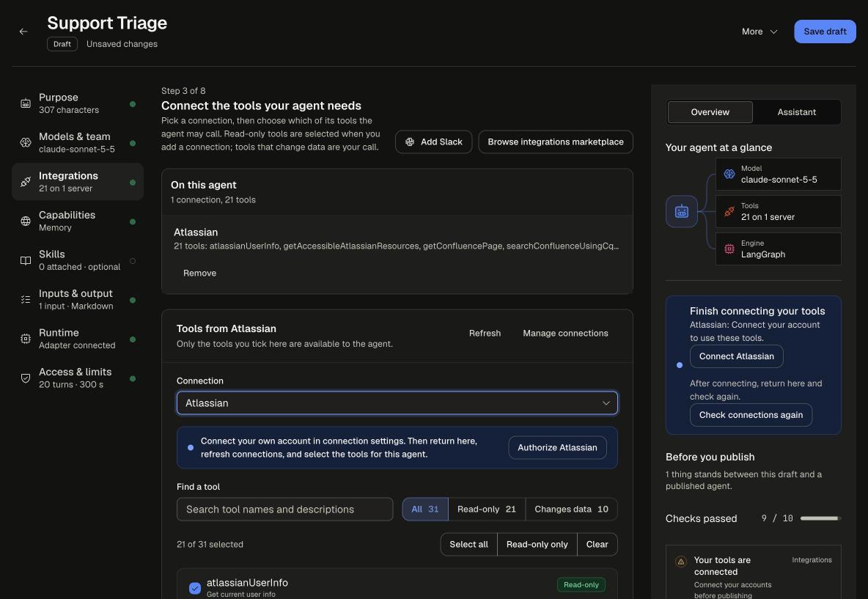
Task: Click Browse integrations marketplace
Action: click(555, 142)
